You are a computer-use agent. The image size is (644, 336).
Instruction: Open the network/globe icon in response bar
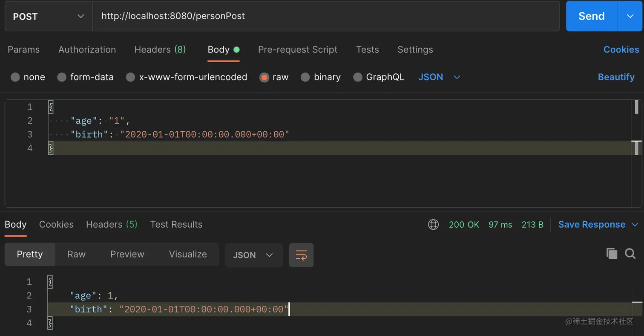point(433,224)
